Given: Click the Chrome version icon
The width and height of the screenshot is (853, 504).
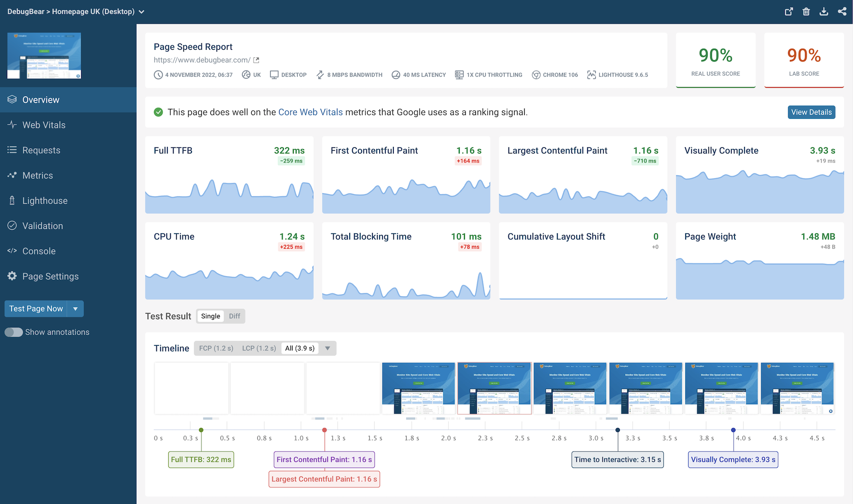Looking at the screenshot, I should (x=536, y=75).
